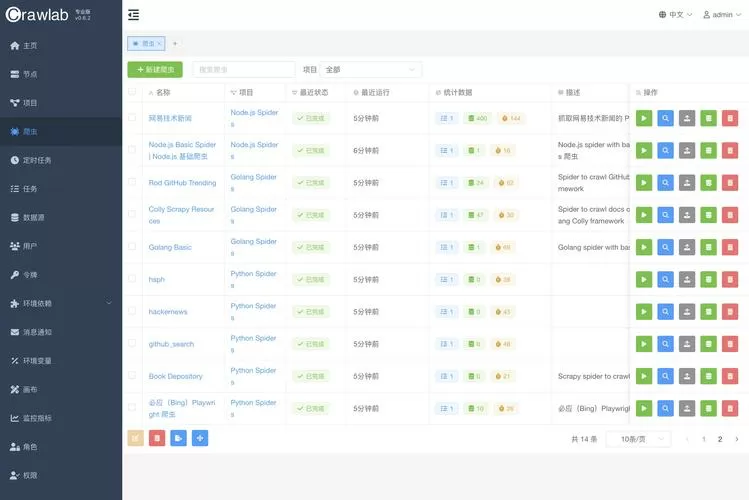This screenshot has width=749, height=500.
Task: Open the 中文 language dropdown
Action: 675,15
